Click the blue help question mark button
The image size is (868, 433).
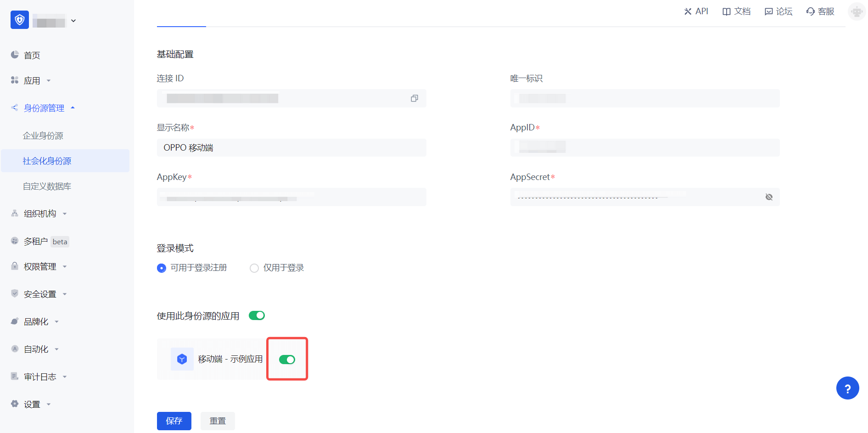coord(847,388)
